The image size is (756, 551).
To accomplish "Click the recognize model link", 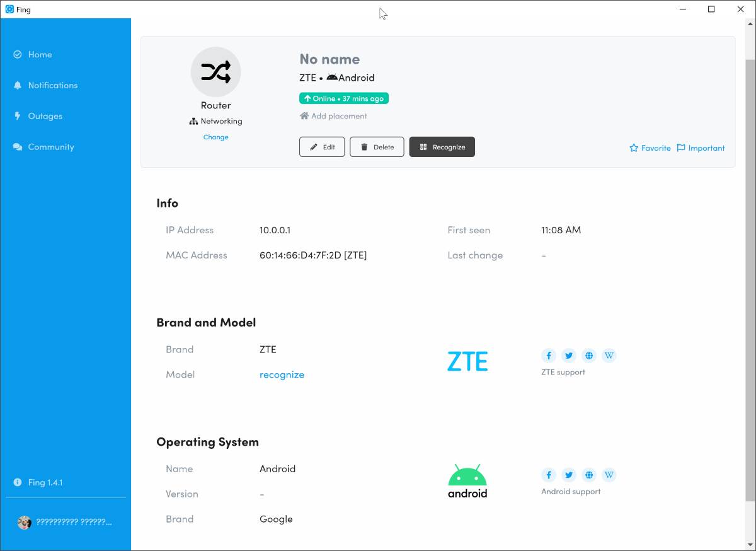I will click(x=282, y=374).
